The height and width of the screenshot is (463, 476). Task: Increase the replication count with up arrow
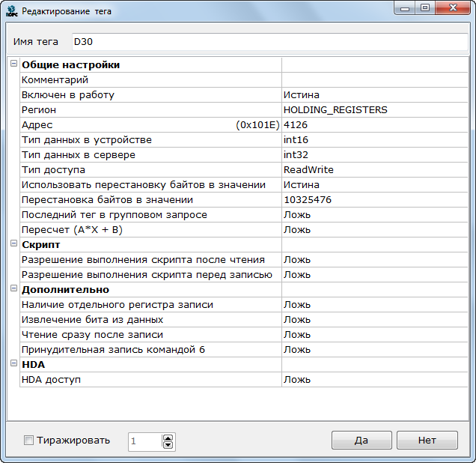(168, 437)
